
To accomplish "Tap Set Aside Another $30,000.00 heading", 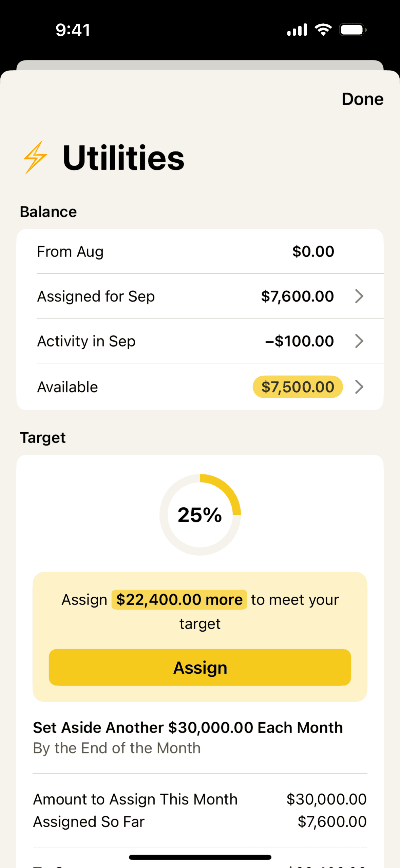I will pos(188,728).
